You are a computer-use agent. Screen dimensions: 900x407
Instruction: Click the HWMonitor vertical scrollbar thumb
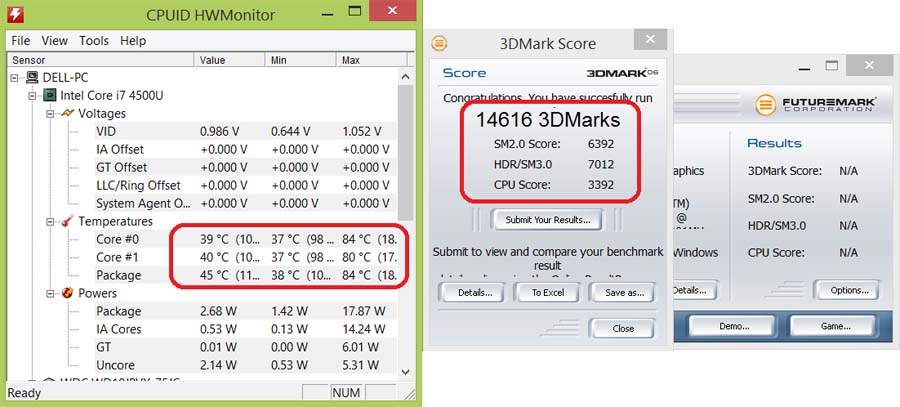pyautogui.click(x=405, y=152)
